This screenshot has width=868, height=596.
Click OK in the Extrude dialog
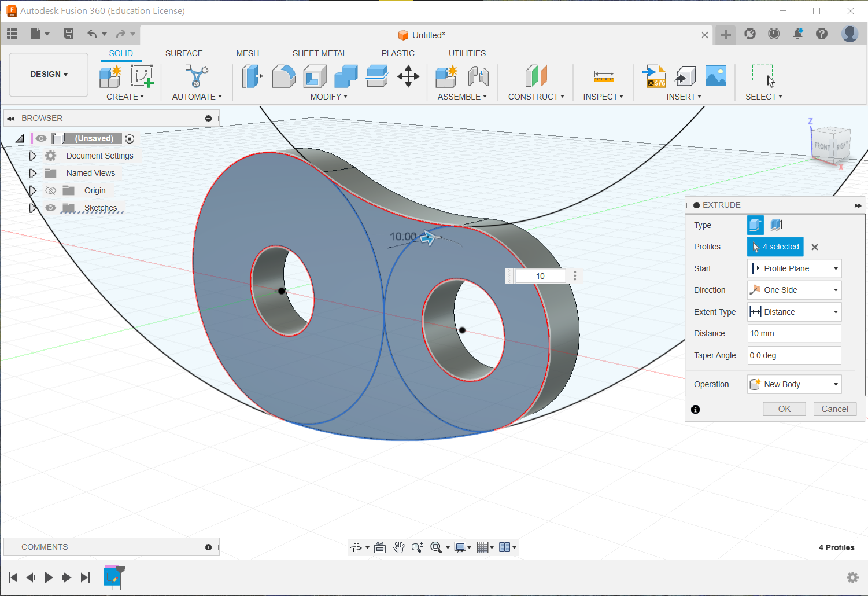[x=784, y=409]
